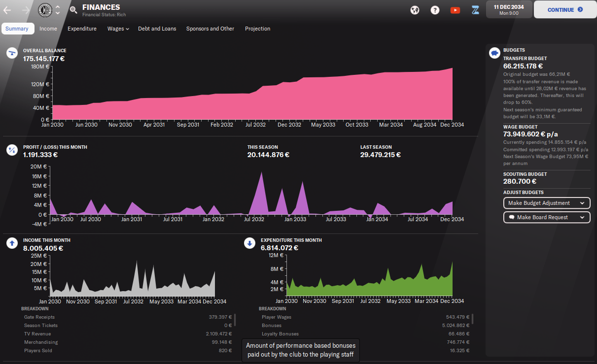The height and width of the screenshot is (364, 597).
Task: Click the Transfer Budget value 66.215.178 €
Action: (x=523, y=66)
